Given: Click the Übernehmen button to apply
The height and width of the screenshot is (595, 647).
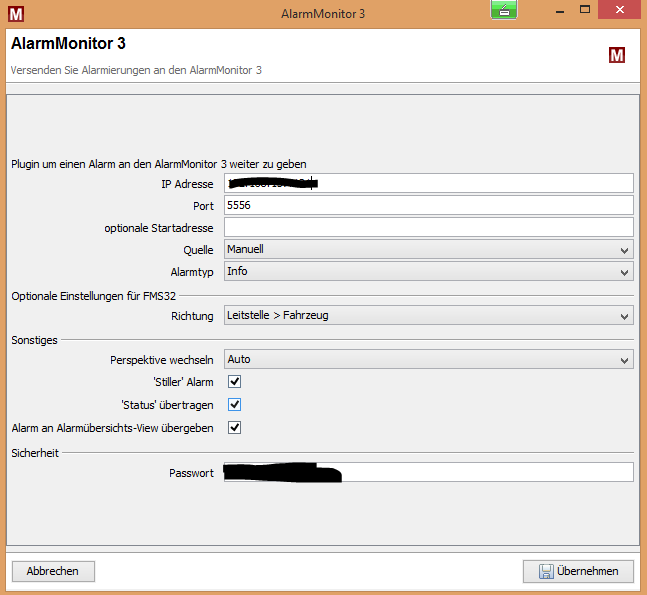Looking at the screenshot, I should tap(578, 571).
